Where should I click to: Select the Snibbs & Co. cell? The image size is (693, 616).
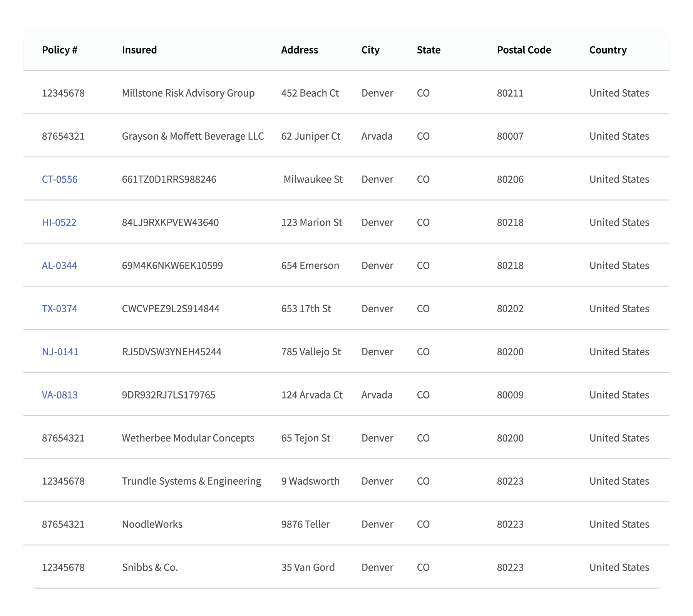(x=150, y=567)
